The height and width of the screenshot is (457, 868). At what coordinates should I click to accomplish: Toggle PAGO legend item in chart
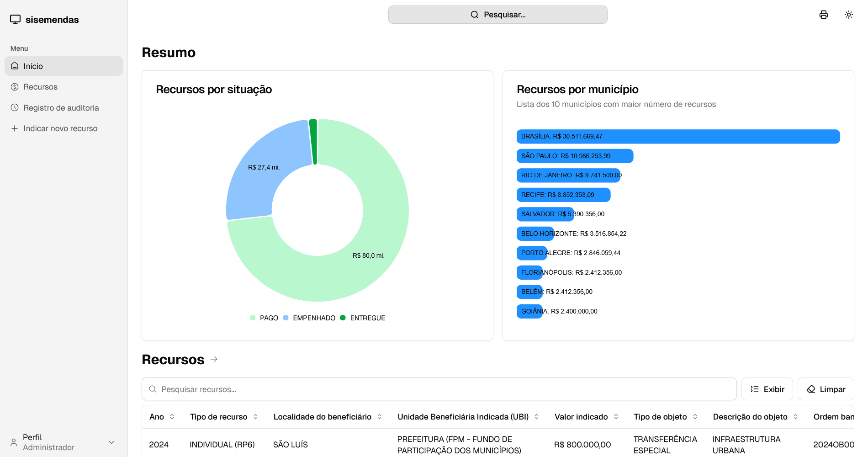tap(264, 318)
